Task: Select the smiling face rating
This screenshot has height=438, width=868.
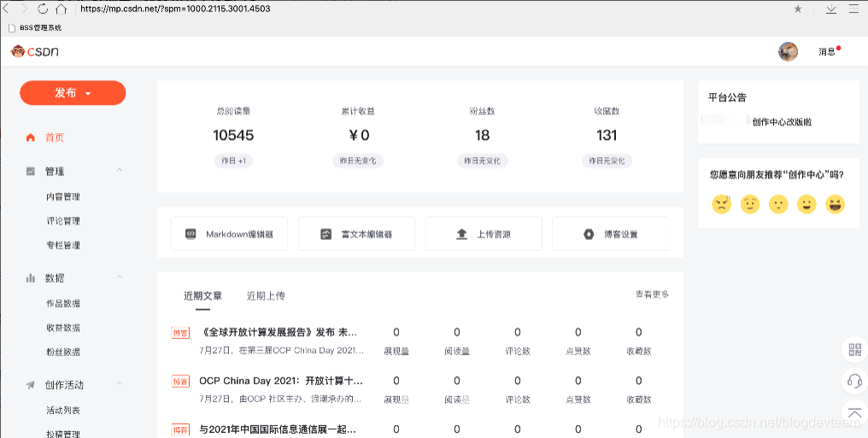Action: pyautogui.click(x=806, y=204)
